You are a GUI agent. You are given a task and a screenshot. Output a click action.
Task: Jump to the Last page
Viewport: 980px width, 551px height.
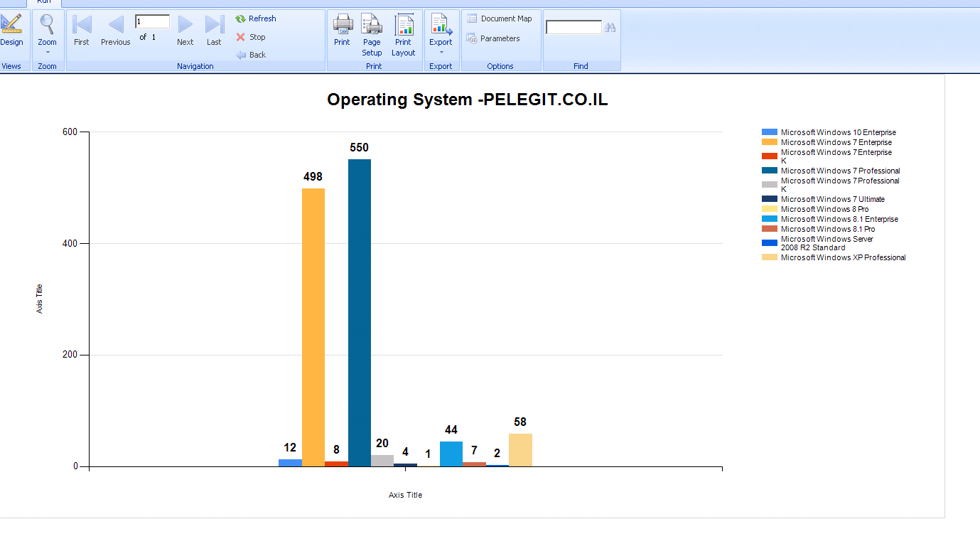(x=214, y=31)
